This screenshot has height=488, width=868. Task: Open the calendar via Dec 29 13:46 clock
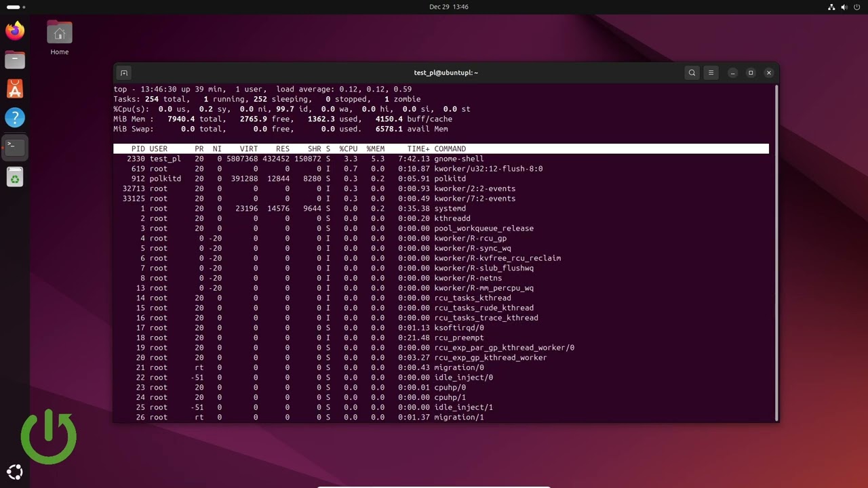pyautogui.click(x=449, y=7)
